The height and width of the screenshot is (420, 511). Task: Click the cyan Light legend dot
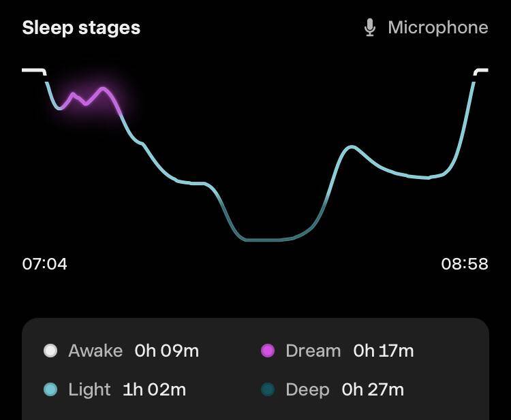(50, 389)
